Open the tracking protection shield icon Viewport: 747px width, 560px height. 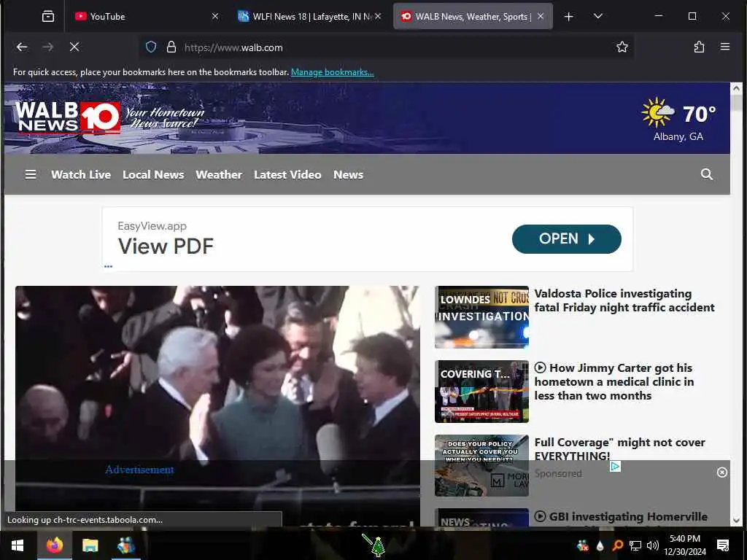point(151,47)
